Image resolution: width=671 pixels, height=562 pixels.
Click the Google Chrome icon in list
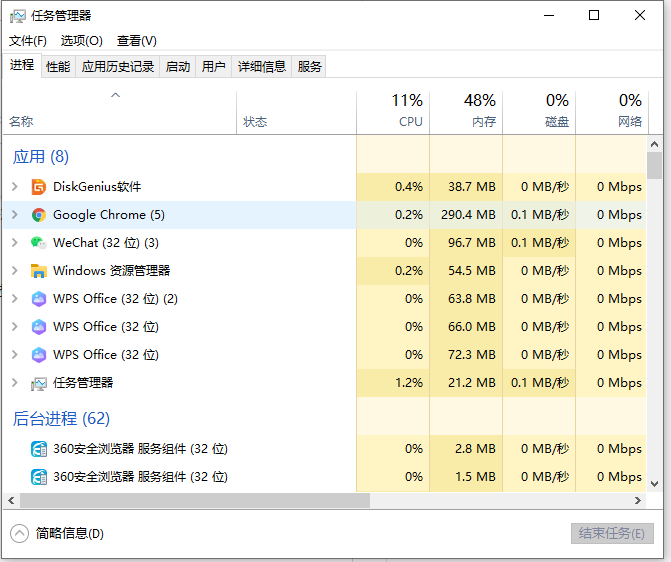coord(39,215)
